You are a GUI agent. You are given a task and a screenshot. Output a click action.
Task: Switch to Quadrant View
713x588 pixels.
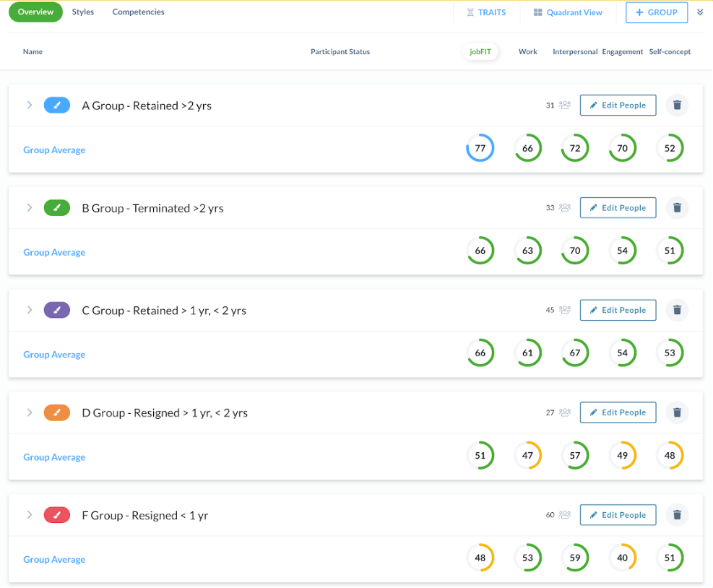(569, 12)
